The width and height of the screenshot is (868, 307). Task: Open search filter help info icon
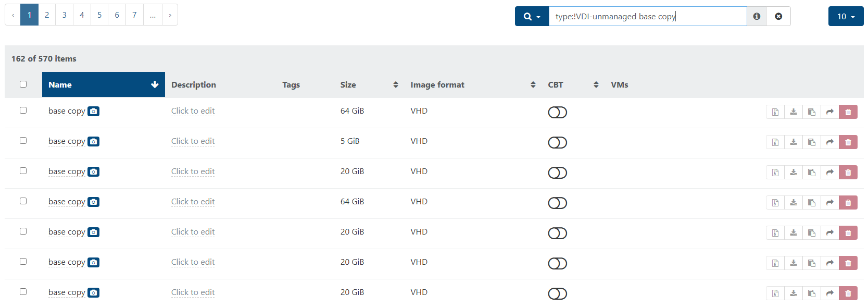tap(757, 17)
